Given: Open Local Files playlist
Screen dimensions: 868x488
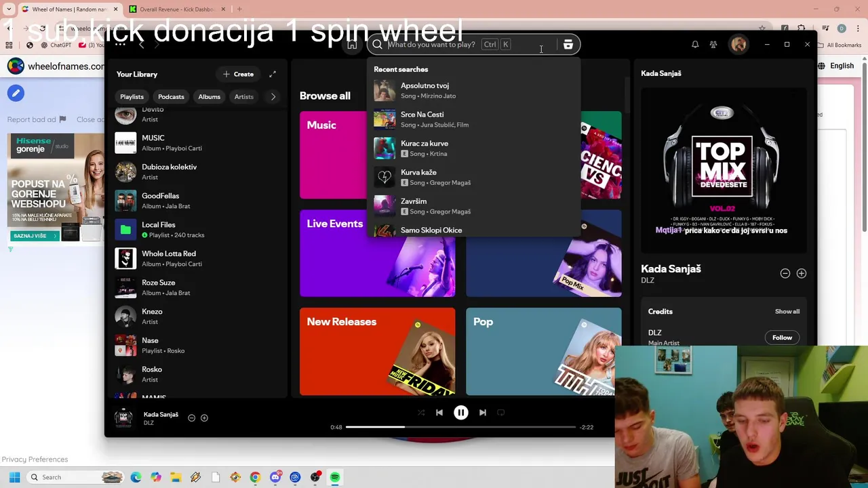Looking at the screenshot, I should (197, 230).
